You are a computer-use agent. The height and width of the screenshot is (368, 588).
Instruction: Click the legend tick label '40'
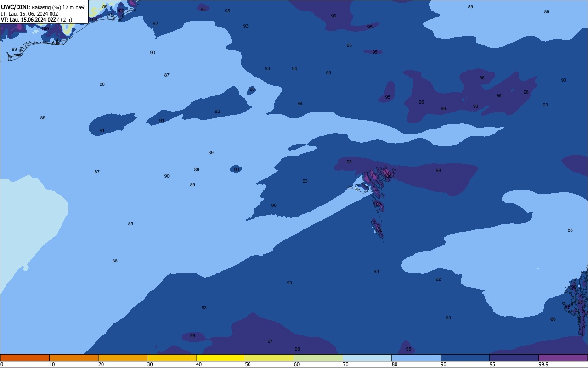click(199, 364)
